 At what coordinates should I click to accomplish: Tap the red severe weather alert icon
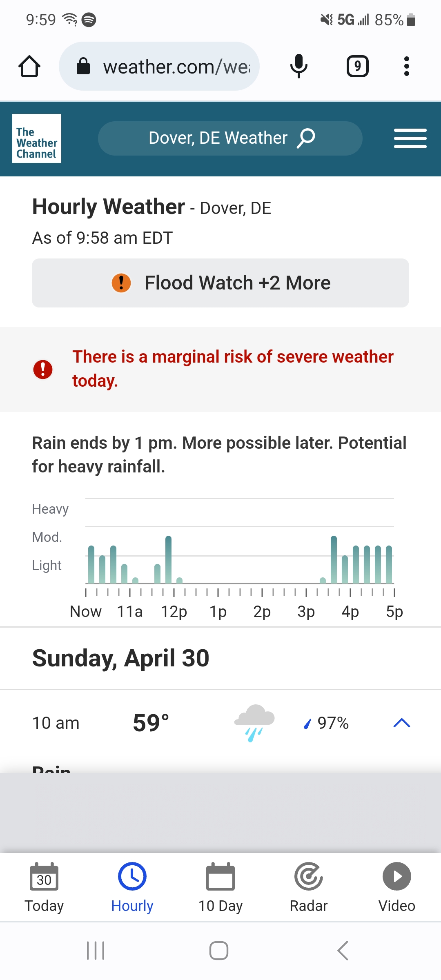[x=43, y=370]
